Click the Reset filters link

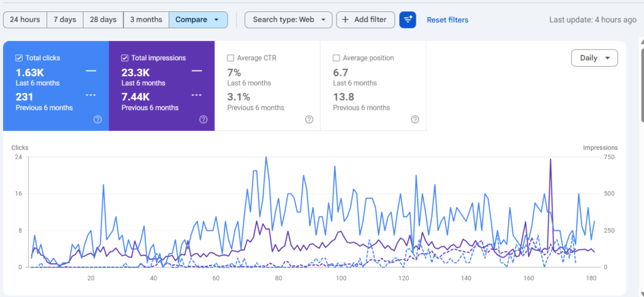(447, 20)
